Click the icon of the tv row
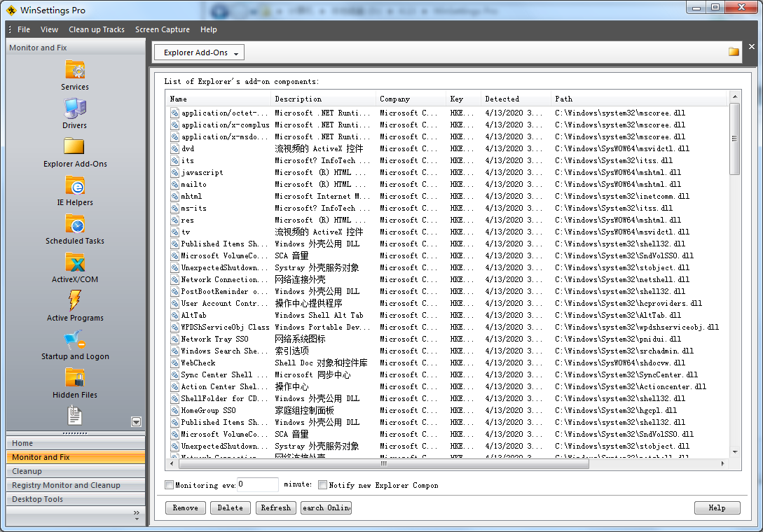This screenshot has height=532, width=763. (x=174, y=232)
